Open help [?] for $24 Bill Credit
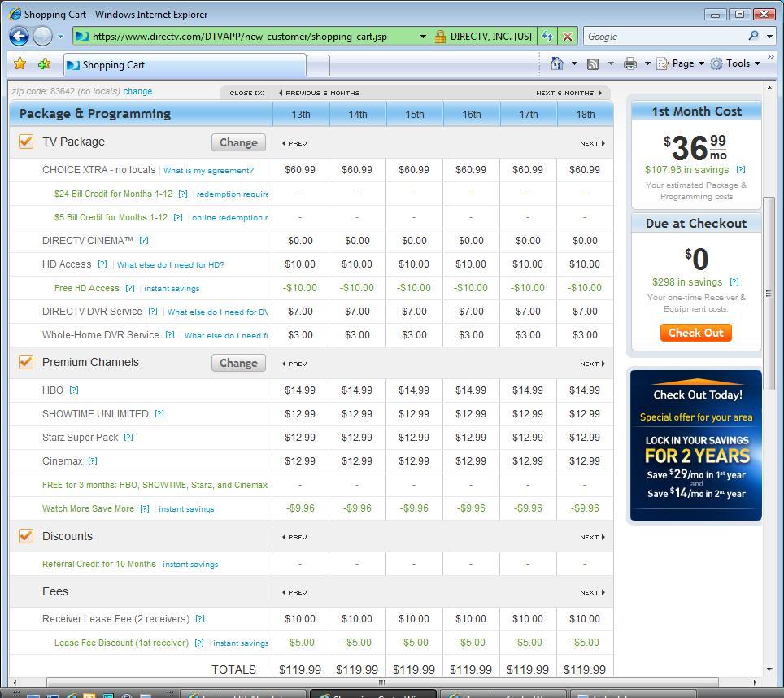Image resolution: width=784 pixels, height=698 pixels. 183,194
